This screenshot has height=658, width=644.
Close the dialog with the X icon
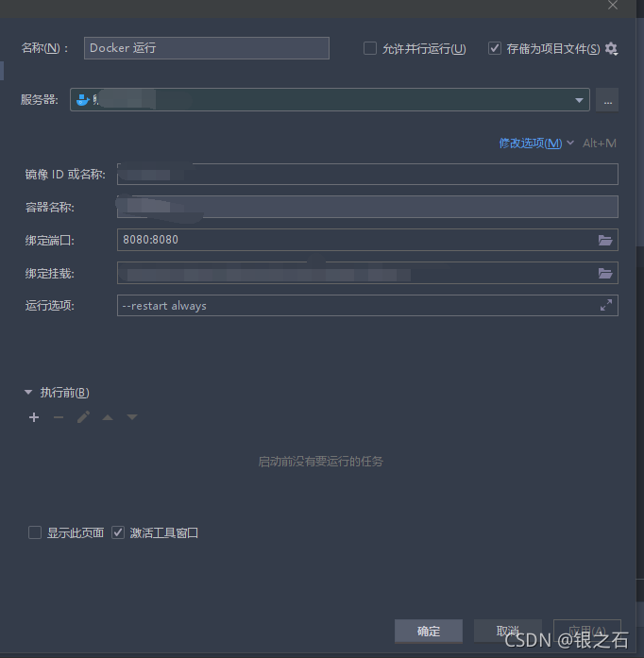pos(613,5)
